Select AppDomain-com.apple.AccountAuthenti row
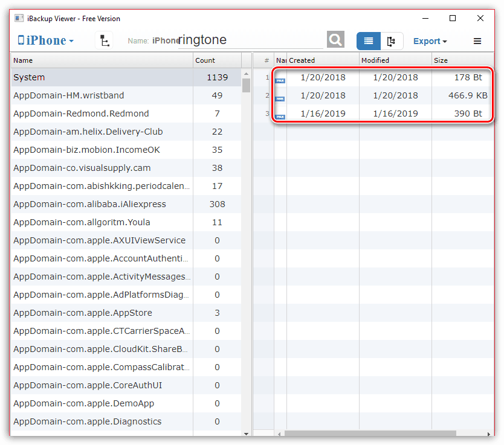This screenshot has width=504, height=445. [126, 258]
